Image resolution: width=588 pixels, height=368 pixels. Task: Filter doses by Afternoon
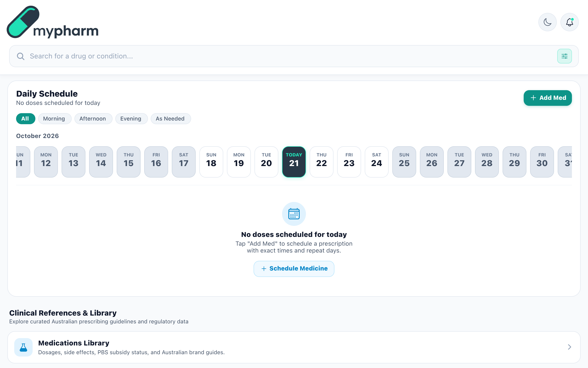coord(93,119)
